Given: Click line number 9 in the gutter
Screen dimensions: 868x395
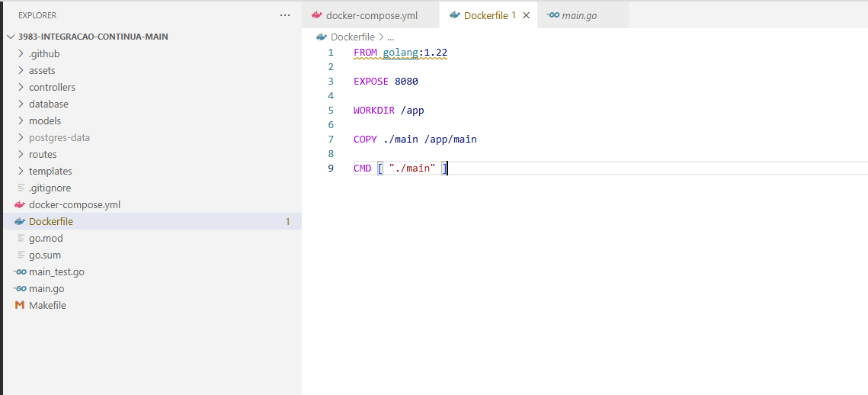Looking at the screenshot, I should [x=331, y=168].
